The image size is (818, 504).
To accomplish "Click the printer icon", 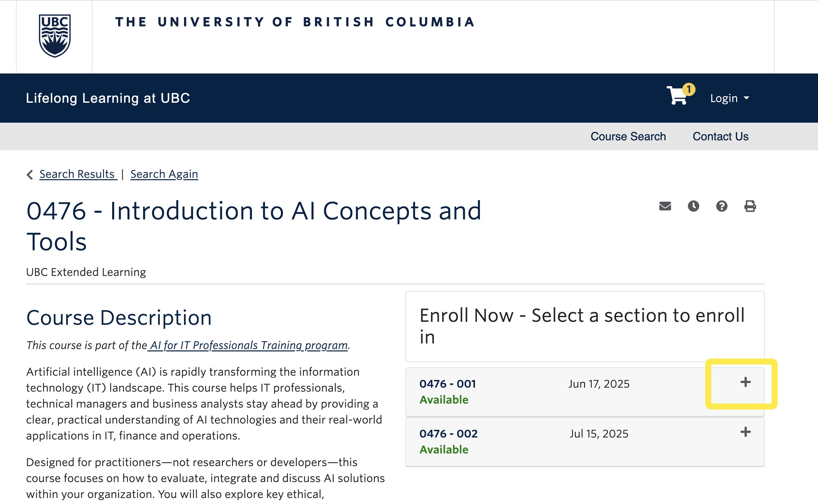I will click(x=750, y=206).
